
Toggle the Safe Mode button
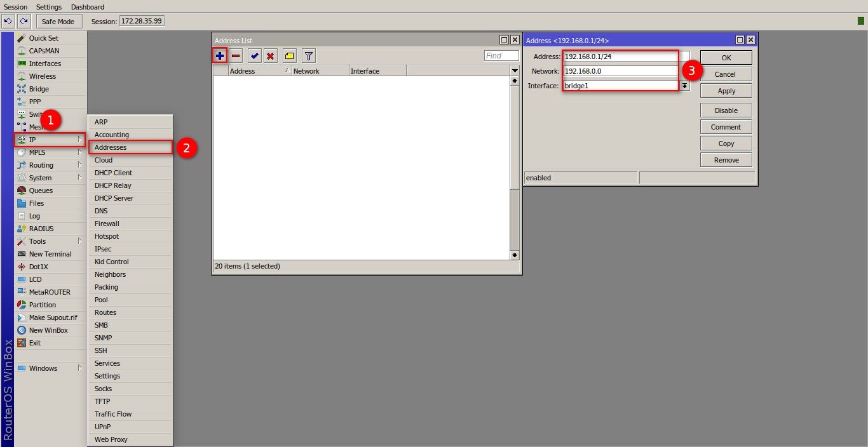pyautogui.click(x=58, y=22)
